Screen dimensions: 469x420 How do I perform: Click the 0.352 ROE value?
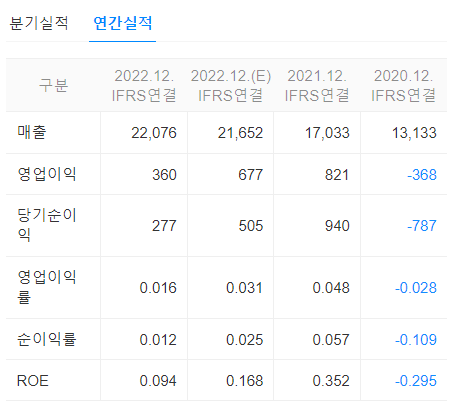tap(331, 381)
